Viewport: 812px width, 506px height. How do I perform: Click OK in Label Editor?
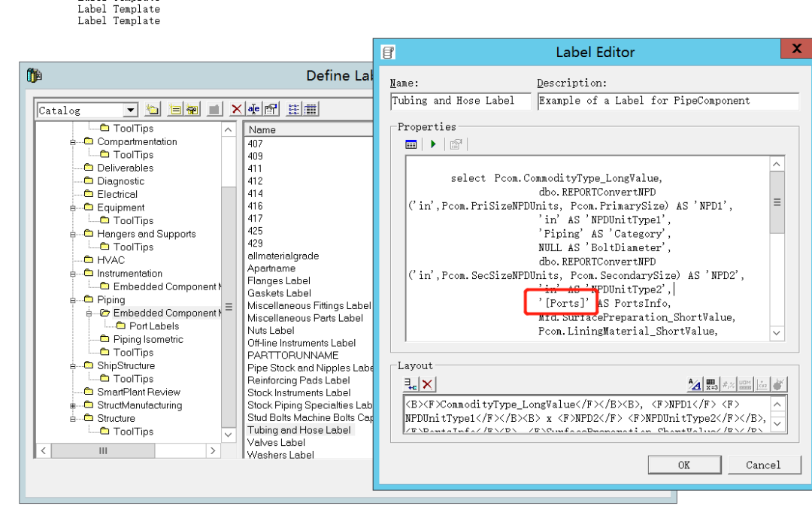coord(685,465)
